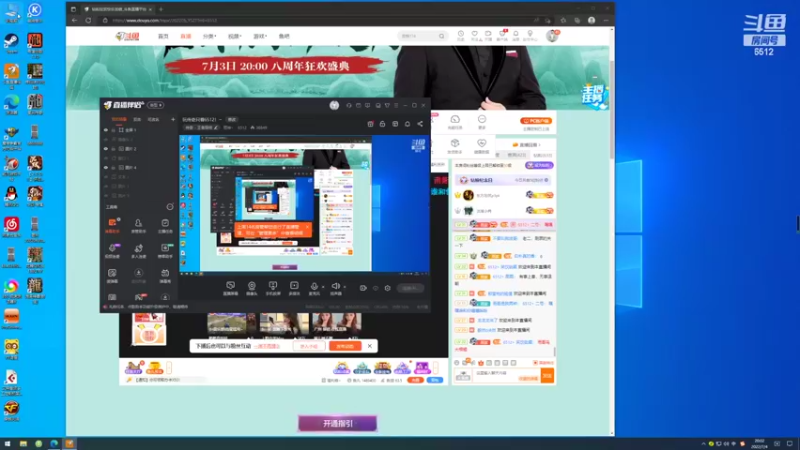
Task: Click the browser back arrow
Action: pos(74,20)
